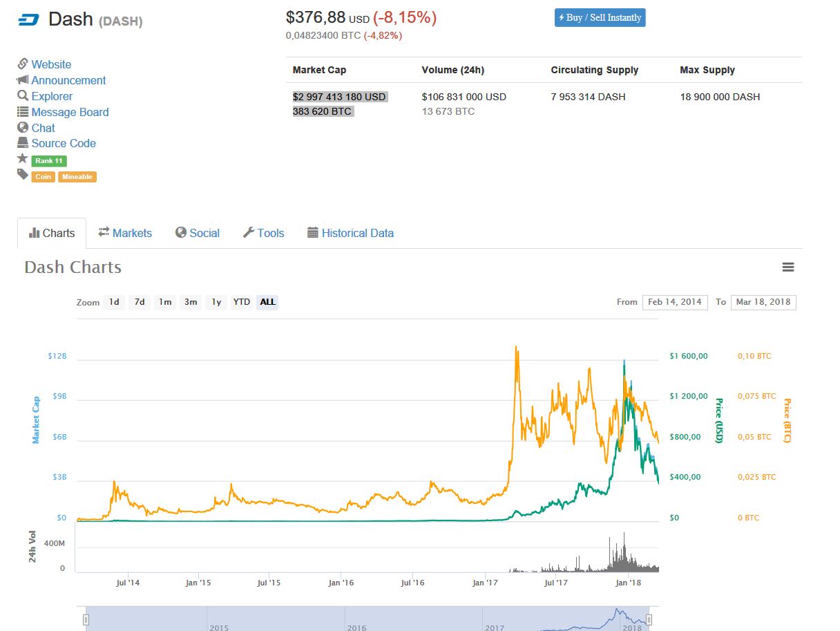
Task: Open the Historical Data tab
Action: [350, 233]
